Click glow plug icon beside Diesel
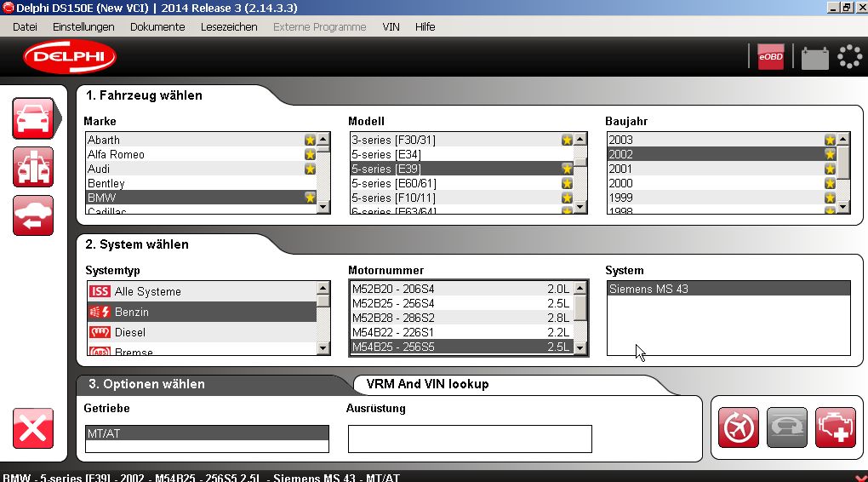The width and height of the screenshot is (868, 482). 100,332
